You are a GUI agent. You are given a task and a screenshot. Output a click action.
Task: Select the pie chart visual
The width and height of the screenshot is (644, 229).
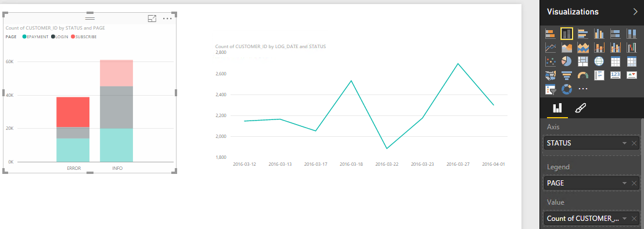[x=567, y=61]
